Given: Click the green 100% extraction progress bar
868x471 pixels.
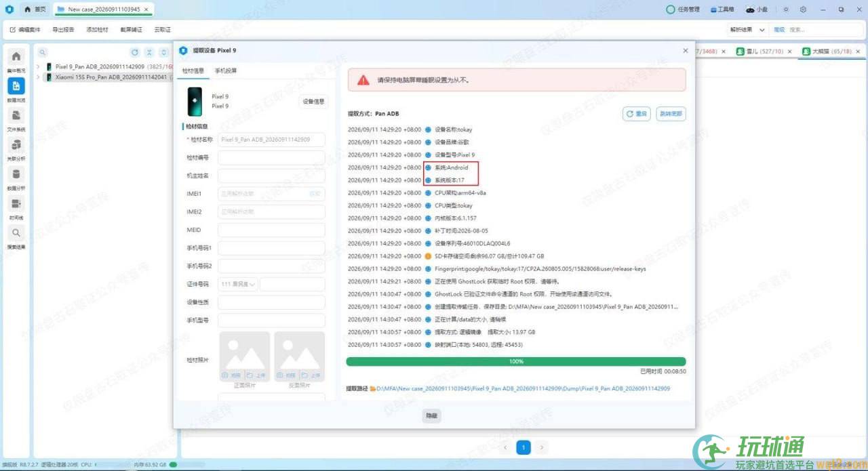Looking at the screenshot, I should click(x=516, y=362).
